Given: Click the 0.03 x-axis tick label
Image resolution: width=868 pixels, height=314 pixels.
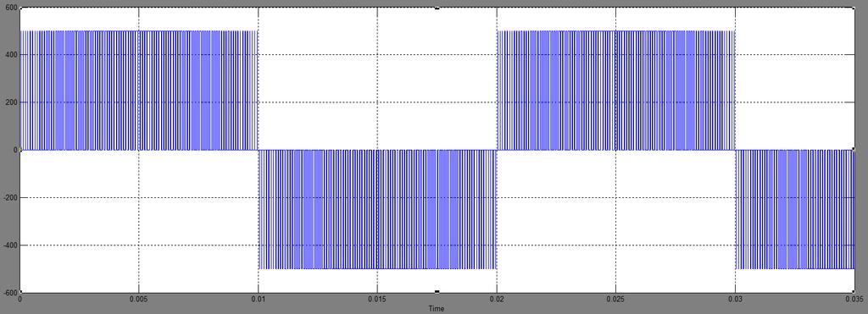Looking at the screenshot, I should [735, 299].
